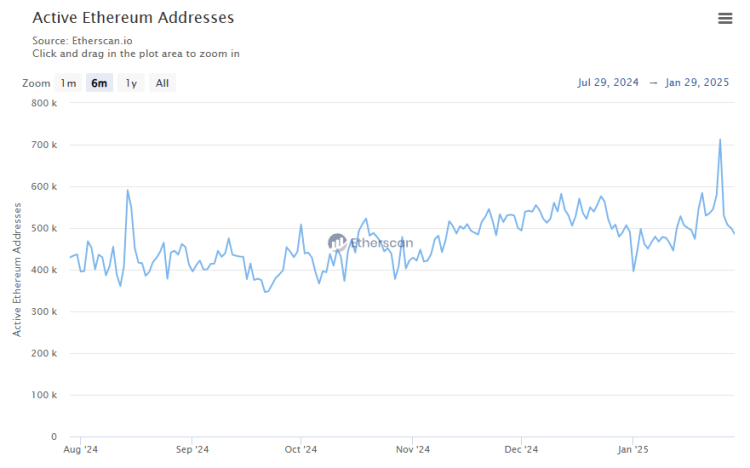Click the lowest dip in late September
Viewport: 750px width, 468px height.
coord(265,292)
